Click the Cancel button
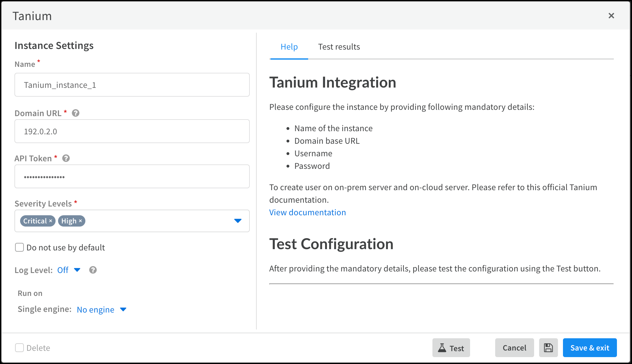The width and height of the screenshot is (632, 364). 514,348
